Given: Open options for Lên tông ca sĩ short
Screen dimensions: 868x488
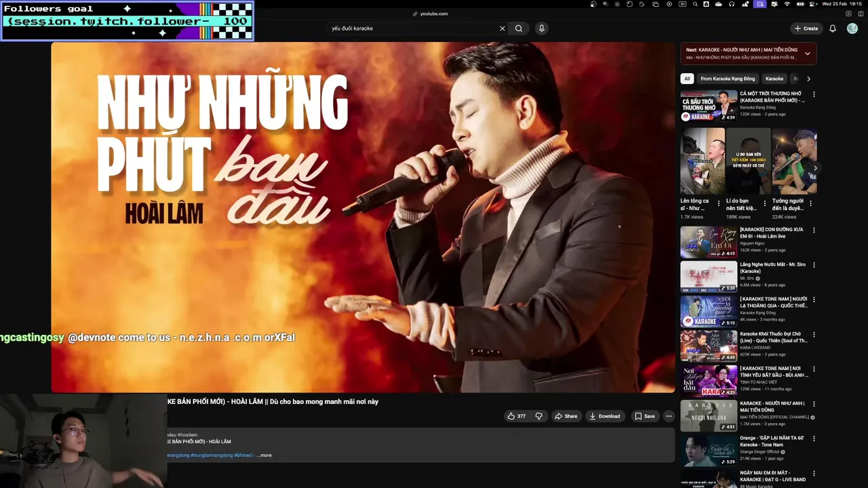Looking at the screenshot, I should point(719,203).
